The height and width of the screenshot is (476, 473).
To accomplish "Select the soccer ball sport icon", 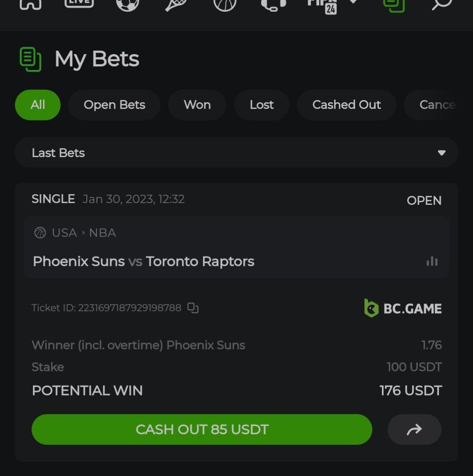I will click(127, 3).
